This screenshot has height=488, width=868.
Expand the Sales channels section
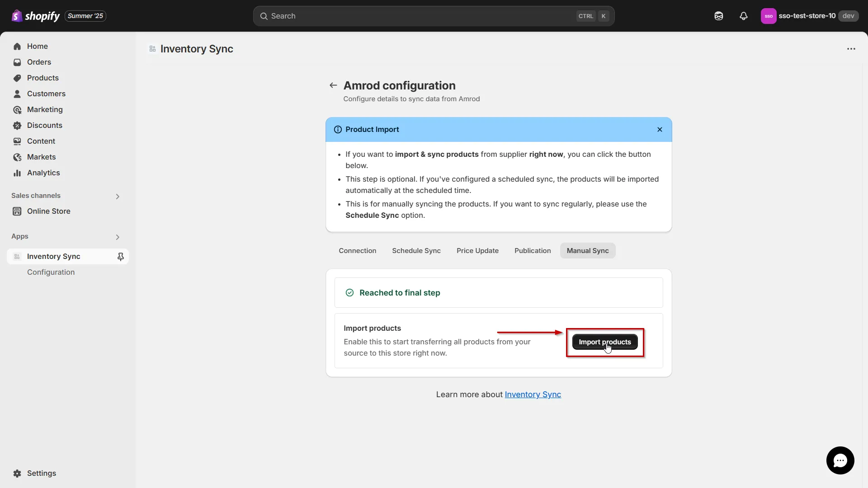(118, 196)
